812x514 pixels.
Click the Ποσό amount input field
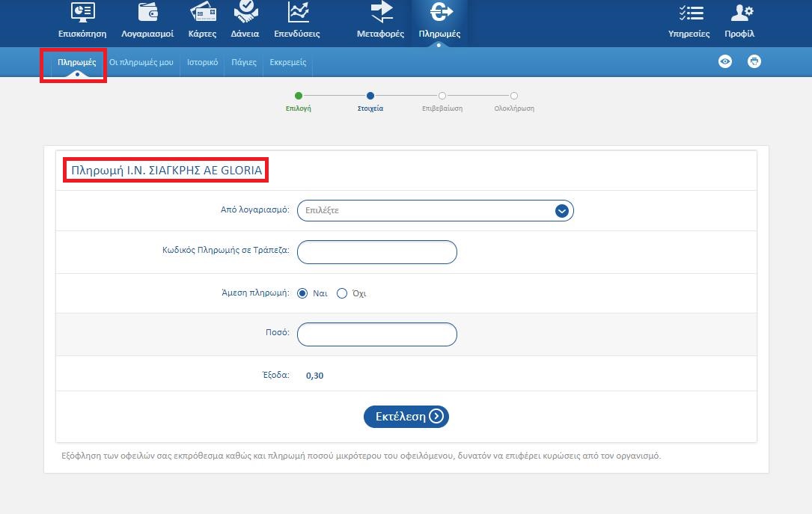(x=376, y=334)
